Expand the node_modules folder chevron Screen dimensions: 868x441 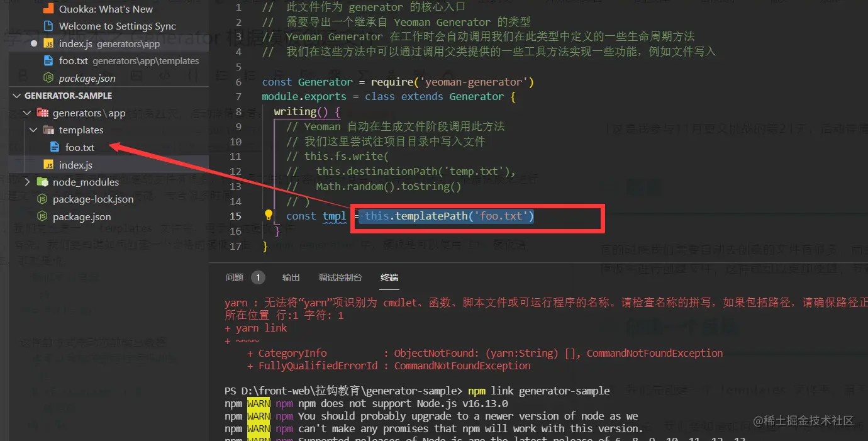coord(27,182)
